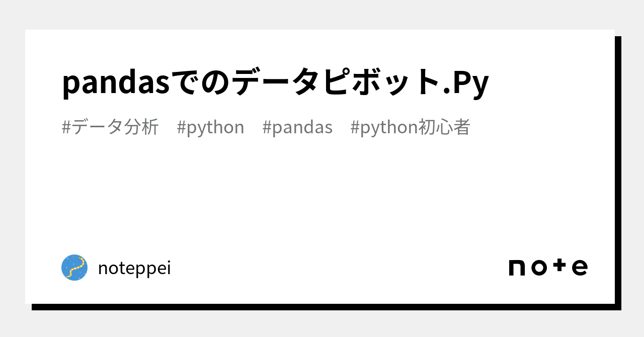Click the noteppei author name
Image resolution: width=644 pixels, height=337 pixels.
tap(134, 268)
